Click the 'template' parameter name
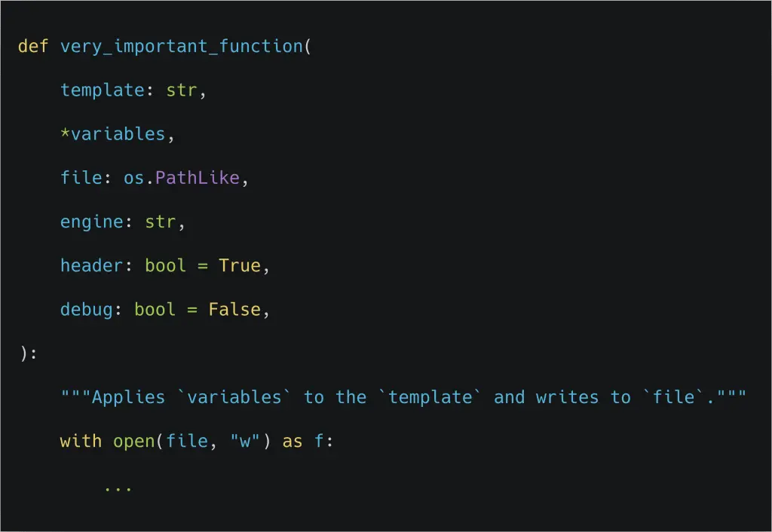The image size is (772, 532). 102,90
